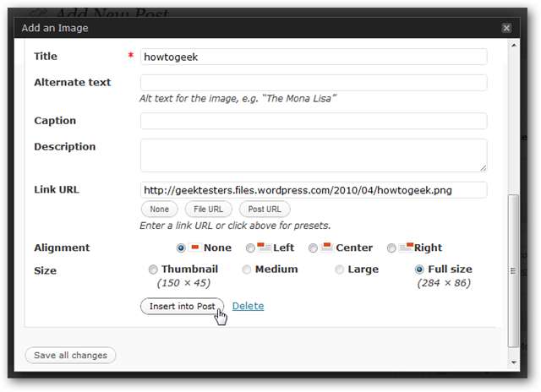Click the Right alignment icon
Screen dimensions: 541x392
[406, 248]
